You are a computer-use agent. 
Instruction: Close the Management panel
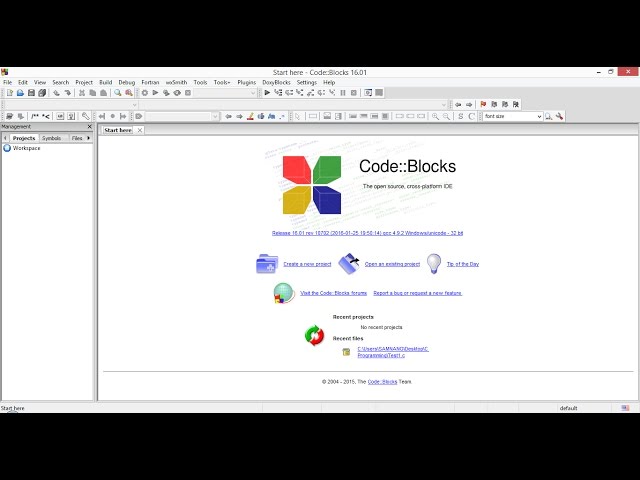89,127
